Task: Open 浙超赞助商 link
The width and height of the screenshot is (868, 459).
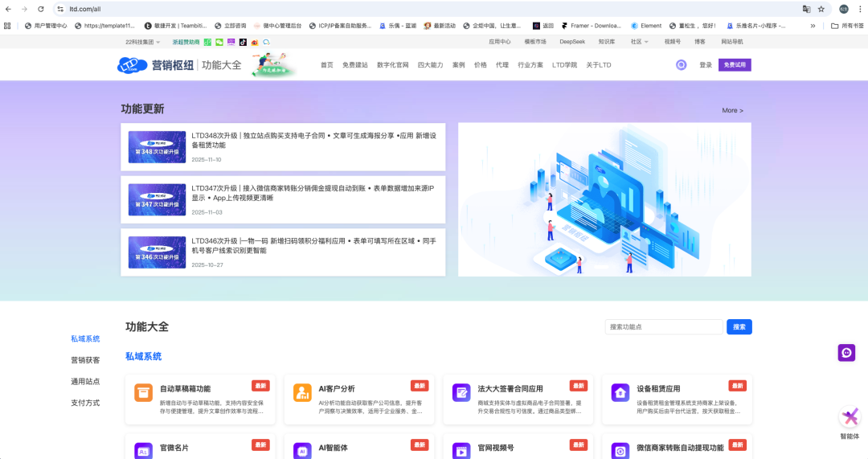Action: click(186, 42)
